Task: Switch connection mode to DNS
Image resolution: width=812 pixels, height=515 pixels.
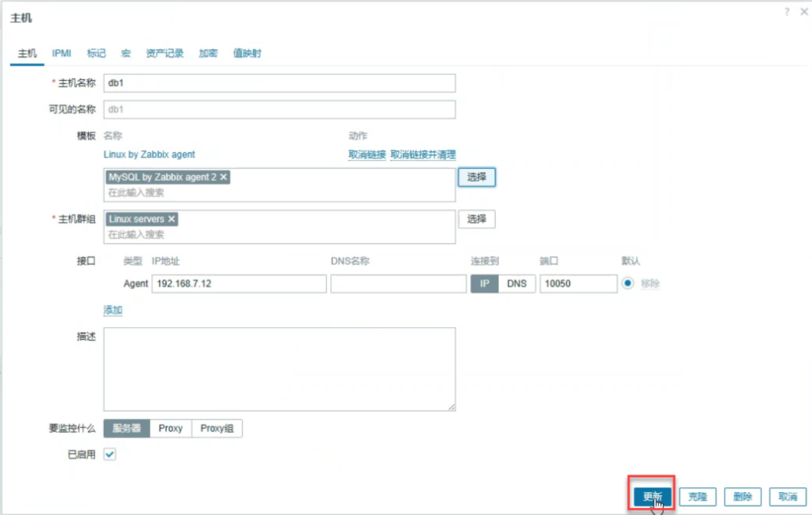Action: [x=517, y=284]
